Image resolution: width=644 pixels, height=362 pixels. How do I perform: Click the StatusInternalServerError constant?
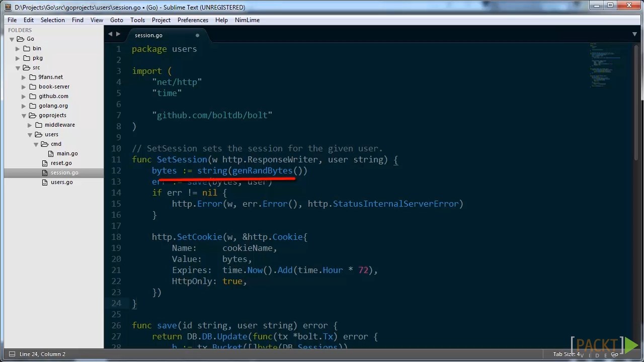[x=395, y=204]
